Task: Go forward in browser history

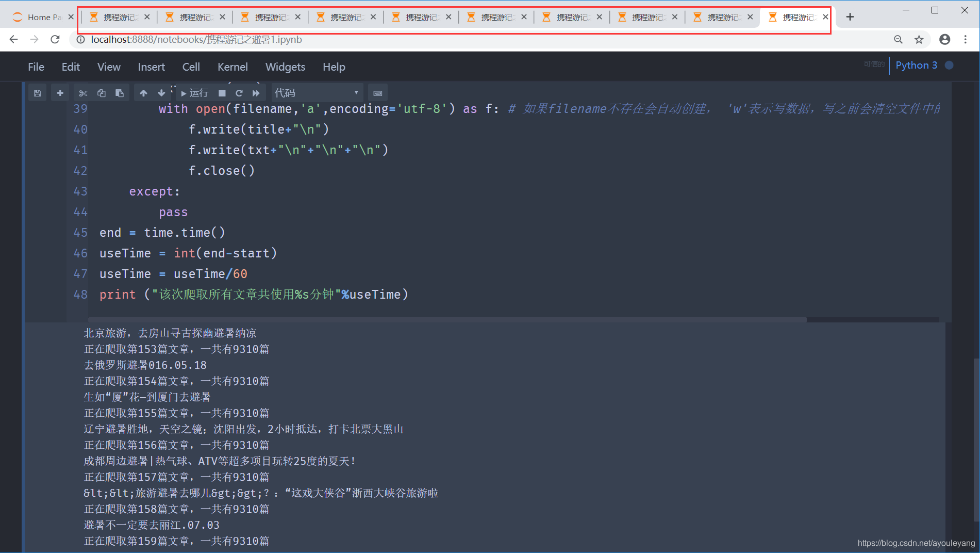Action: (35, 39)
